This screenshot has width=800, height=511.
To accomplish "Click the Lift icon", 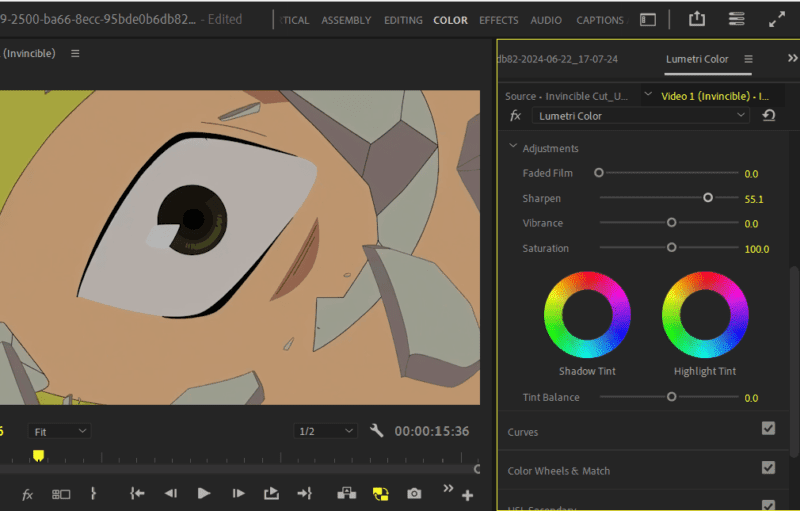I will (x=346, y=493).
